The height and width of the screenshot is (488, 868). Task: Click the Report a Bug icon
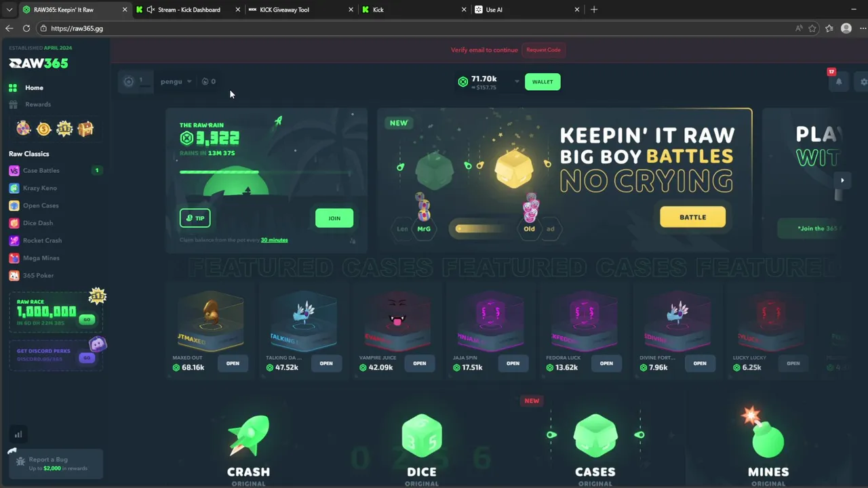[20, 462]
